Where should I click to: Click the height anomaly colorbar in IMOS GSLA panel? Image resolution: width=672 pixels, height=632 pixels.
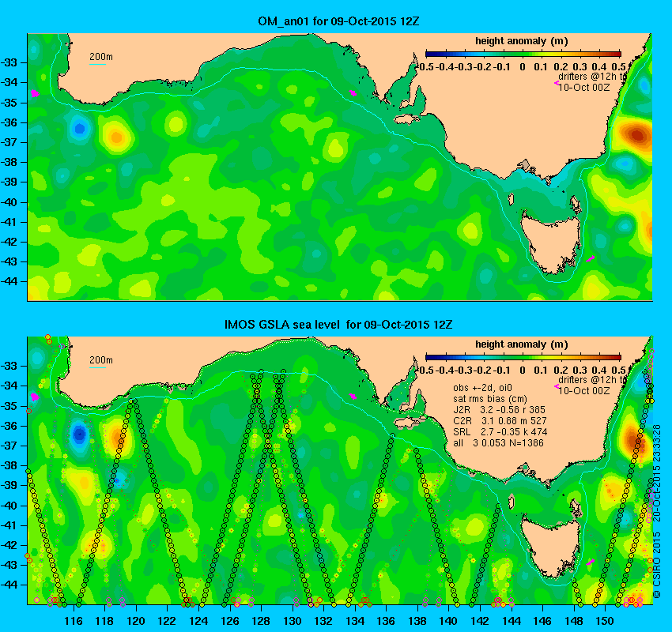point(523,357)
